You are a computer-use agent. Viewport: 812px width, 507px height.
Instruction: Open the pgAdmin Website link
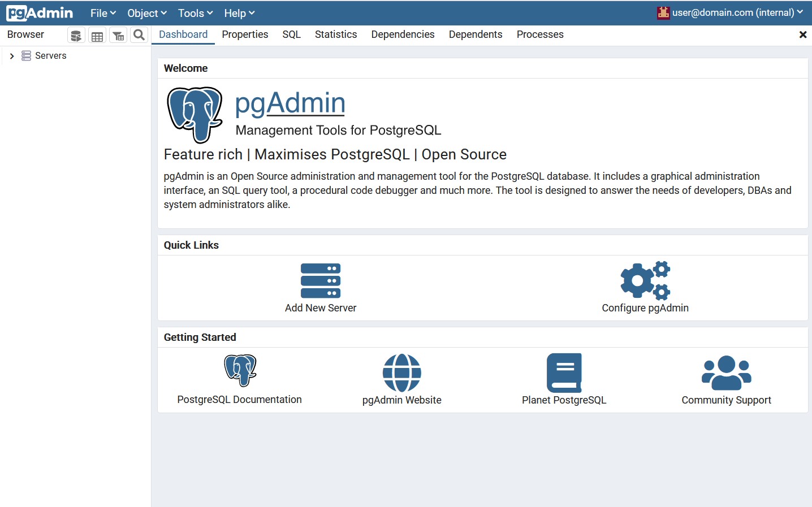402,400
